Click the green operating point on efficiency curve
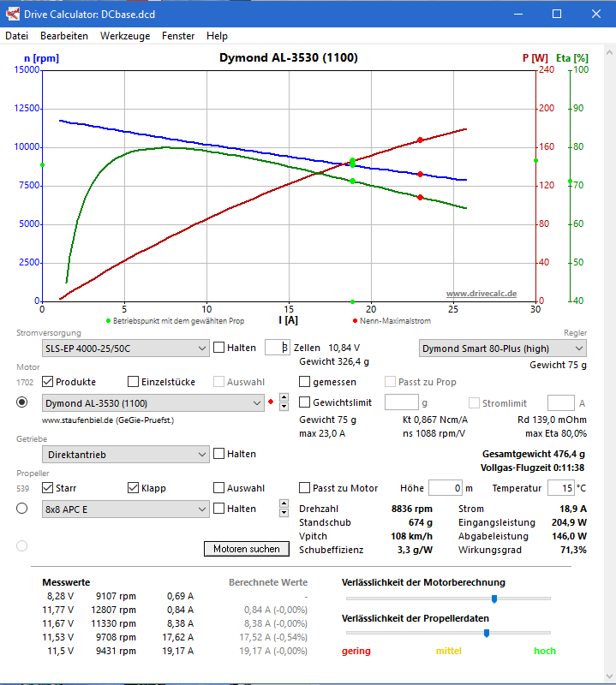This screenshot has width=616, height=685. click(352, 182)
